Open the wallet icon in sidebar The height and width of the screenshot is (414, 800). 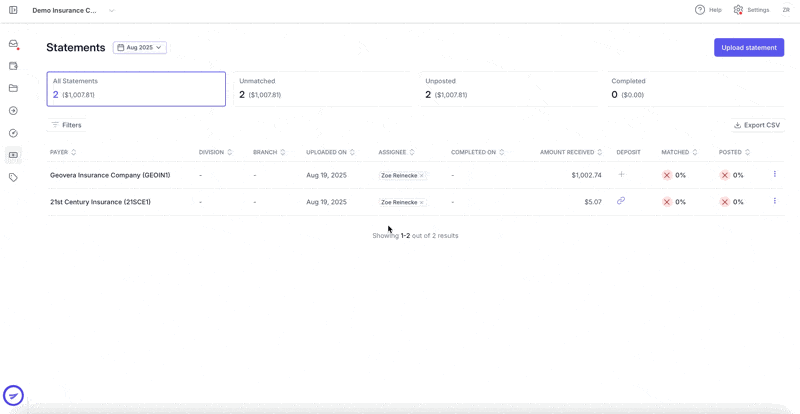13,66
